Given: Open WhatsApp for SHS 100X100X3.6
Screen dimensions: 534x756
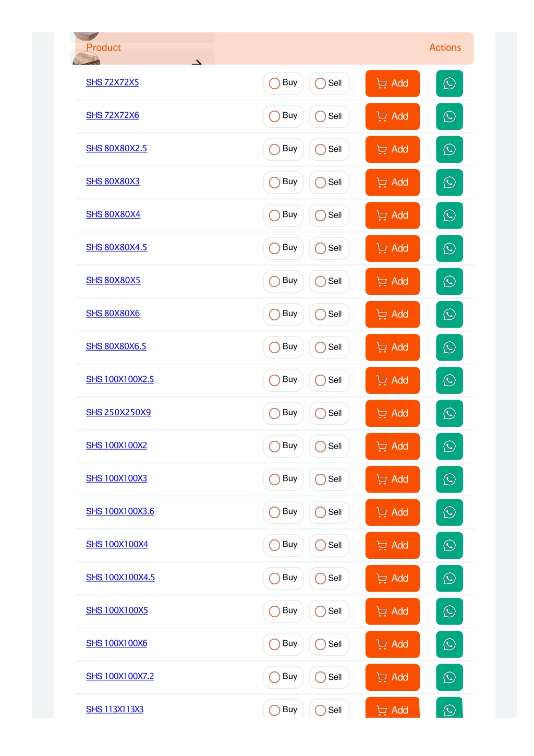Looking at the screenshot, I should pos(449,512).
